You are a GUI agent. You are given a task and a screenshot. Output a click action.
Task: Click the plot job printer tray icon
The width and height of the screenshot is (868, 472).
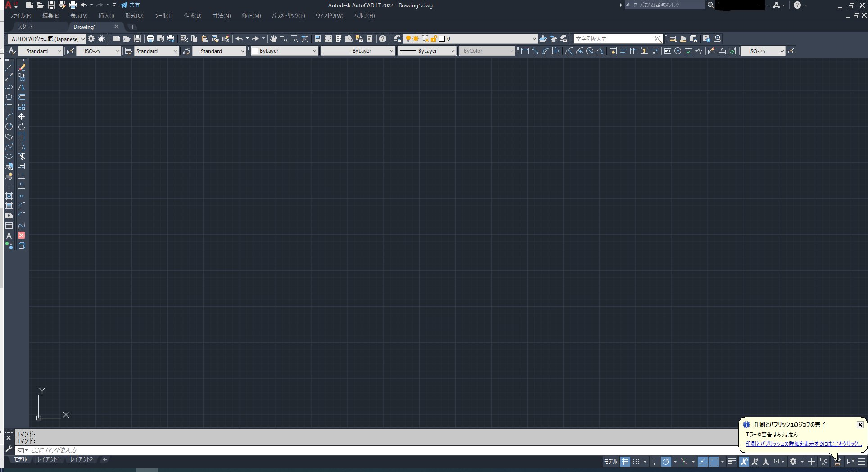(837, 462)
